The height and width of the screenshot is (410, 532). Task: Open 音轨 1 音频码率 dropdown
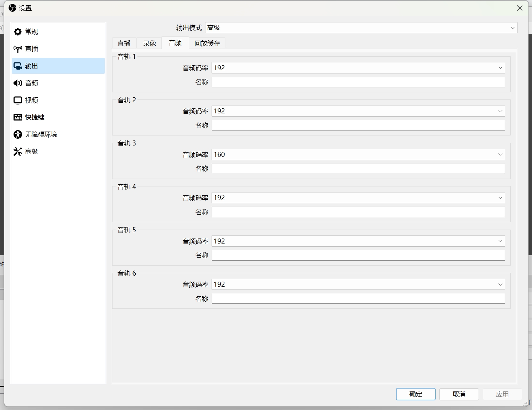point(358,68)
